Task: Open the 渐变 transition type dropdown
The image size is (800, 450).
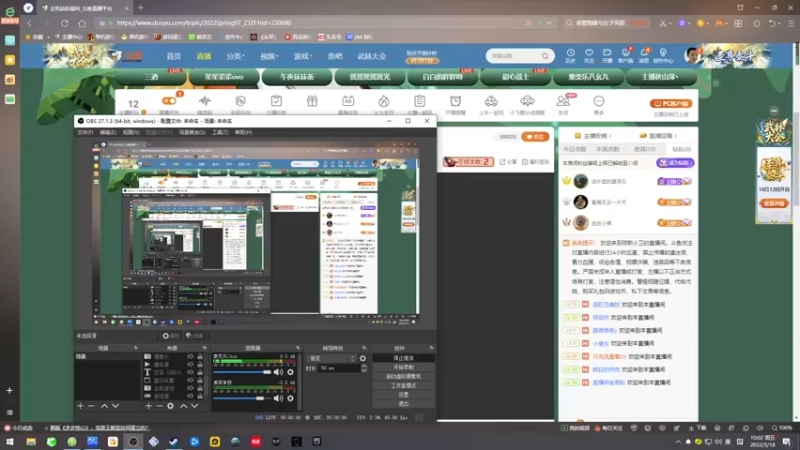Action: click(x=332, y=358)
